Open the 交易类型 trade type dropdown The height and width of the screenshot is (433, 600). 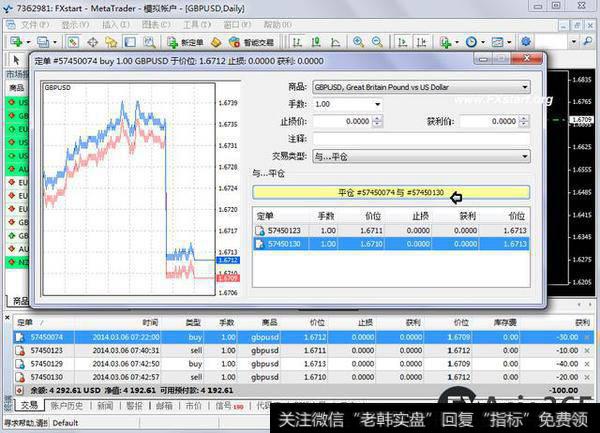coord(421,156)
